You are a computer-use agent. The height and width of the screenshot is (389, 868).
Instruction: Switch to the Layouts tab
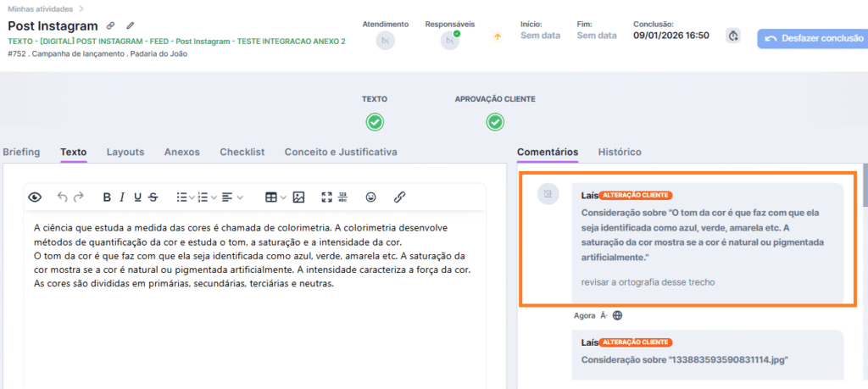pos(125,152)
